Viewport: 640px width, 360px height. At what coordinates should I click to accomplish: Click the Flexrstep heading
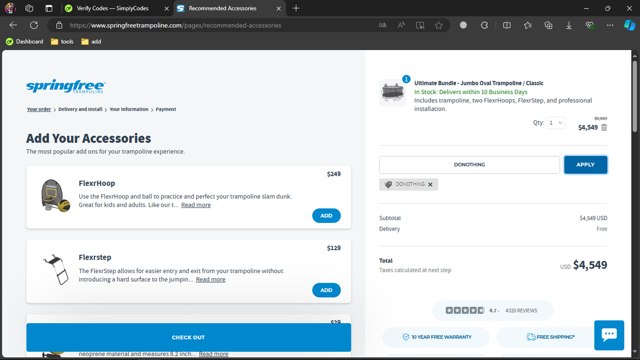click(x=95, y=258)
